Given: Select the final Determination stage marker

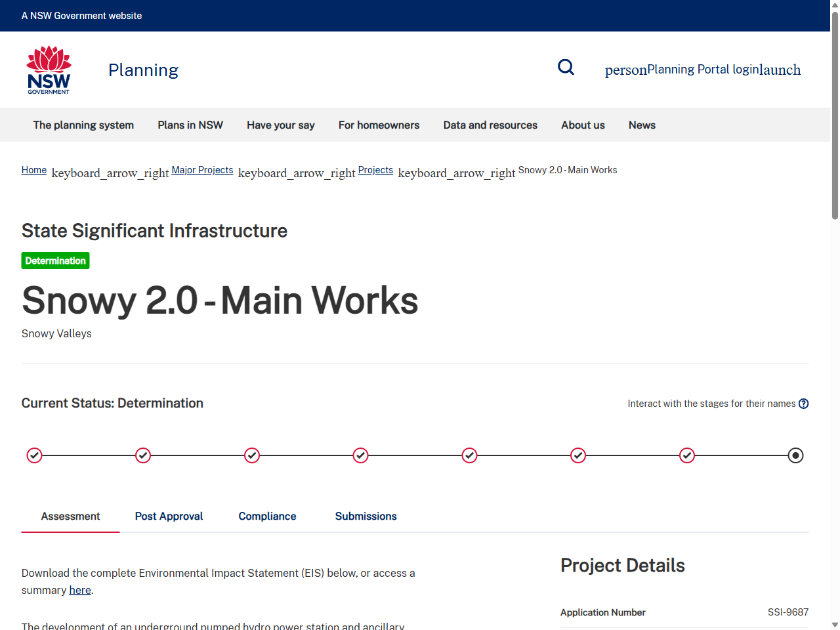Looking at the screenshot, I should pos(795,455).
